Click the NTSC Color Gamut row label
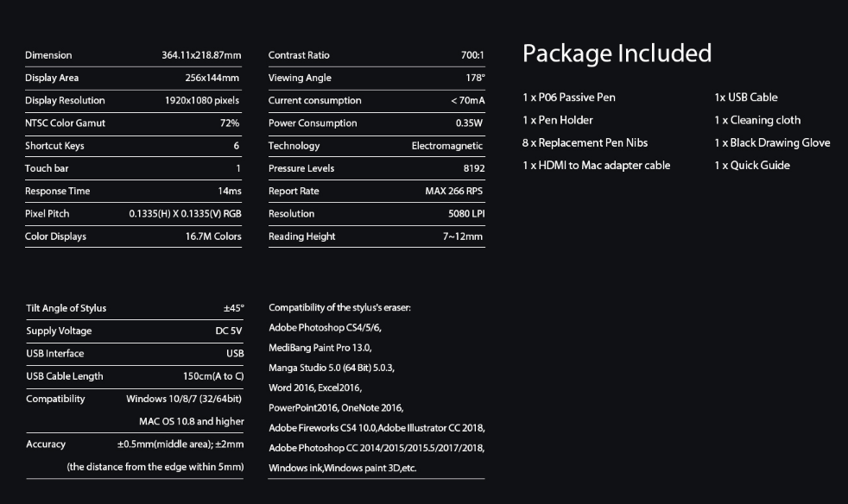 65,123
